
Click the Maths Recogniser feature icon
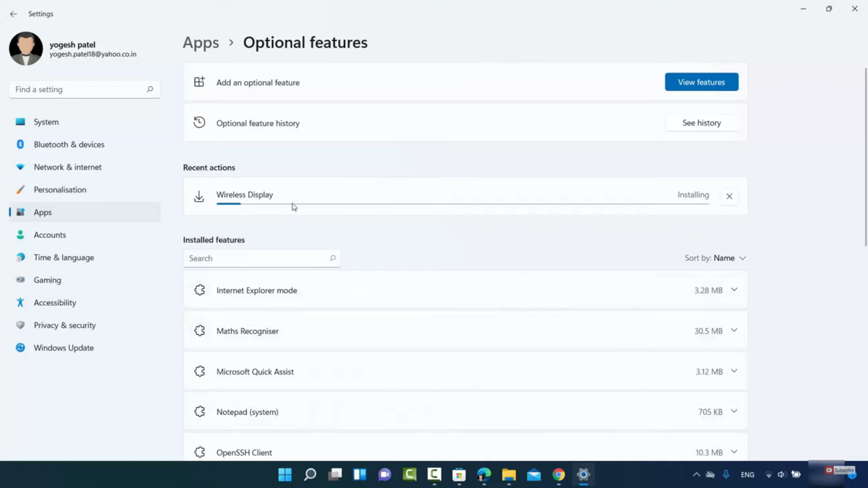point(199,331)
